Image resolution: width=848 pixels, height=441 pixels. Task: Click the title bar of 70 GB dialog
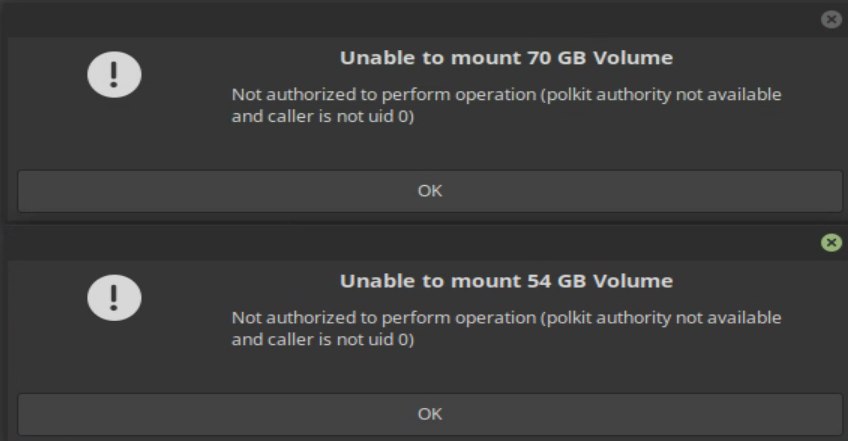pos(400,19)
